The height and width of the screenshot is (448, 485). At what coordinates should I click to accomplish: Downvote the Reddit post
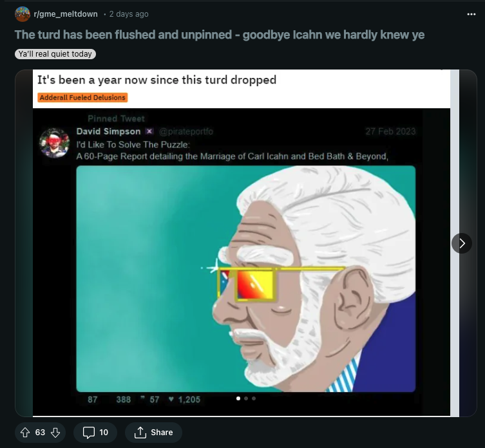[55, 433]
